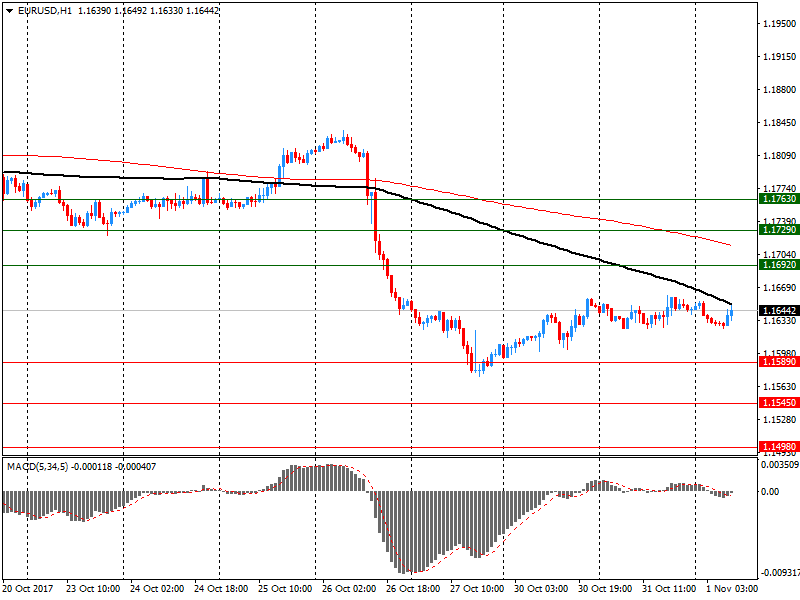Click the 24 Oct 02:00 time label

click(x=157, y=588)
